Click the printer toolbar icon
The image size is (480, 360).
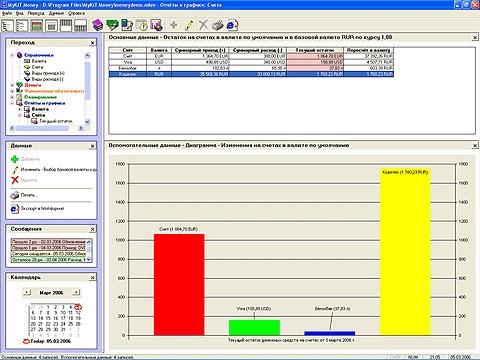pyautogui.click(x=218, y=25)
